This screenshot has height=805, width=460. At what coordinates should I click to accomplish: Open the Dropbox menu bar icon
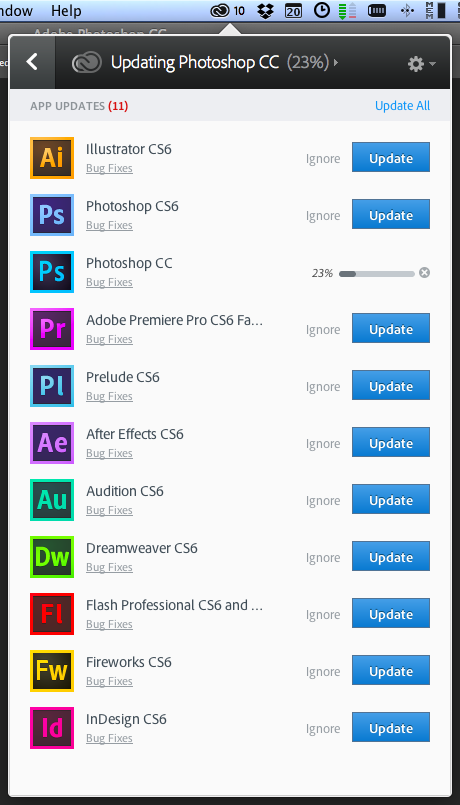point(265,11)
